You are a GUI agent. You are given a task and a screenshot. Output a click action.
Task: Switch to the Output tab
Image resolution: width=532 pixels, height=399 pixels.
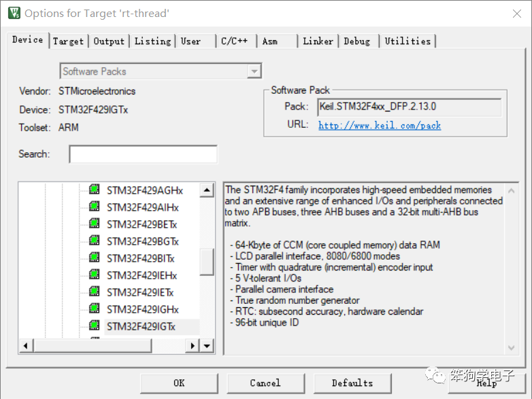click(x=109, y=41)
